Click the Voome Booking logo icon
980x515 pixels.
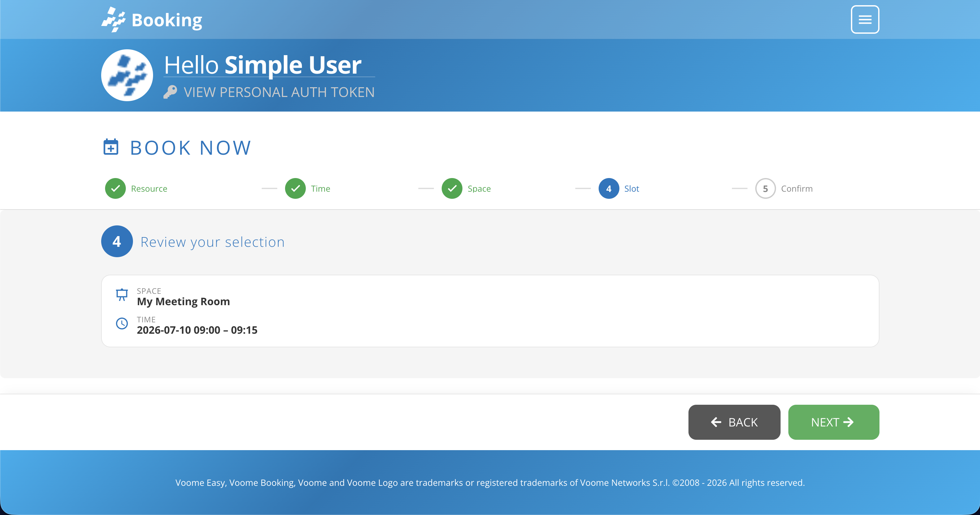coord(114,19)
